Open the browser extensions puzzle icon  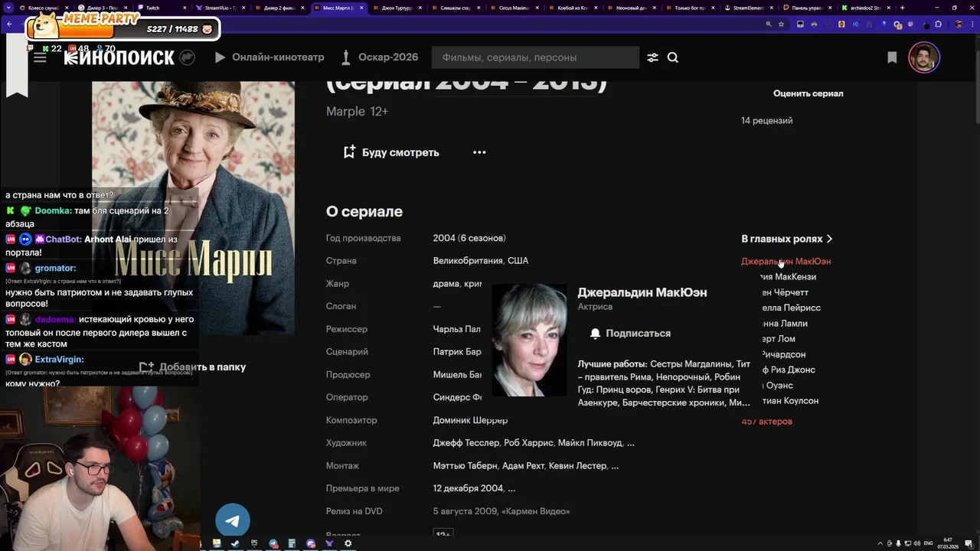click(x=938, y=24)
